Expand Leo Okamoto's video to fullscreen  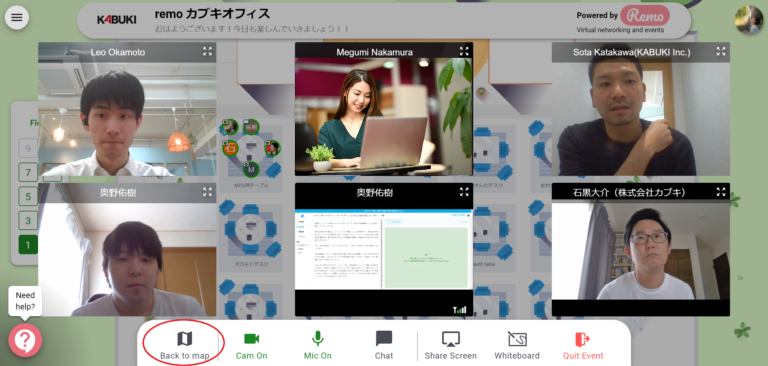pyautogui.click(x=208, y=51)
